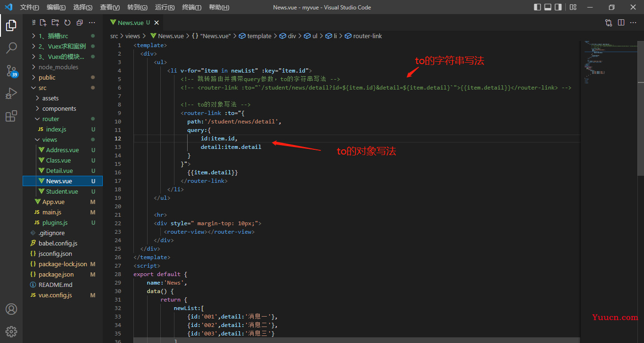644x343 pixels.
Task: Open the Extensions view
Action: (11, 116)
